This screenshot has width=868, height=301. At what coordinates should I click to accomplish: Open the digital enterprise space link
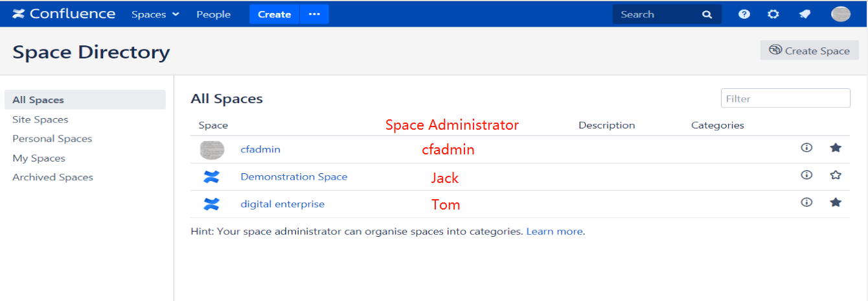[x=282, y=204]
